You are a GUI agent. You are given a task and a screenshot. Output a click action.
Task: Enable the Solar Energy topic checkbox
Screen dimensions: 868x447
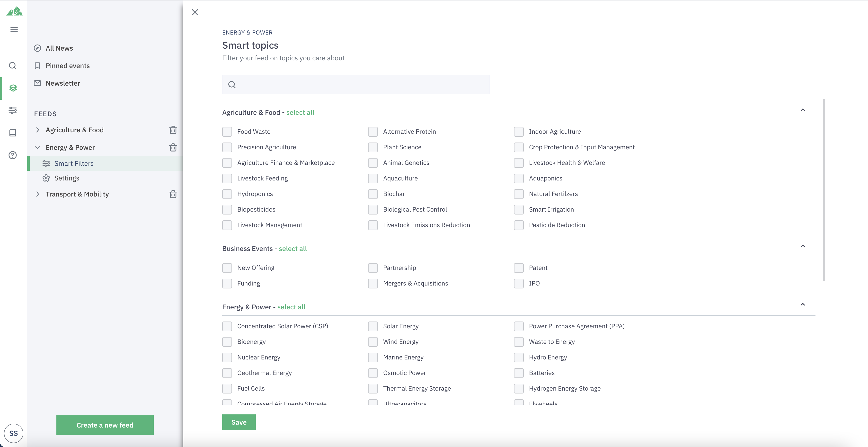pos(373,326)
